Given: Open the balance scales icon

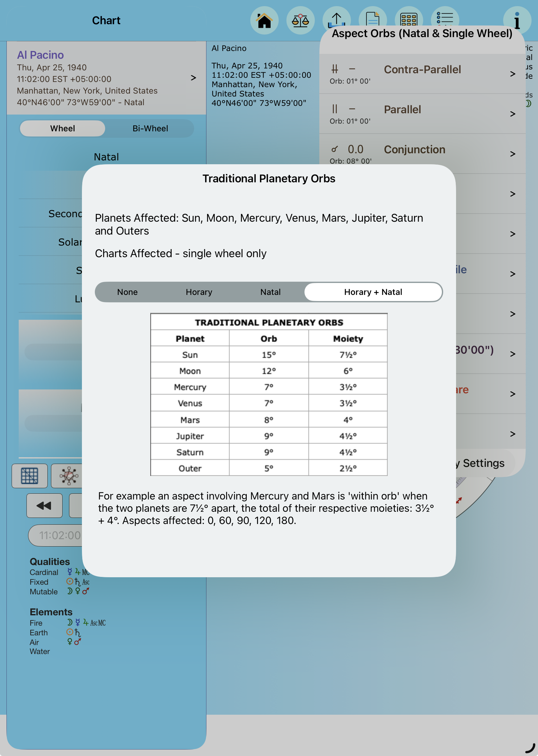Looking at the screenshot, I should pyautogui.click(x=300, y=21).
